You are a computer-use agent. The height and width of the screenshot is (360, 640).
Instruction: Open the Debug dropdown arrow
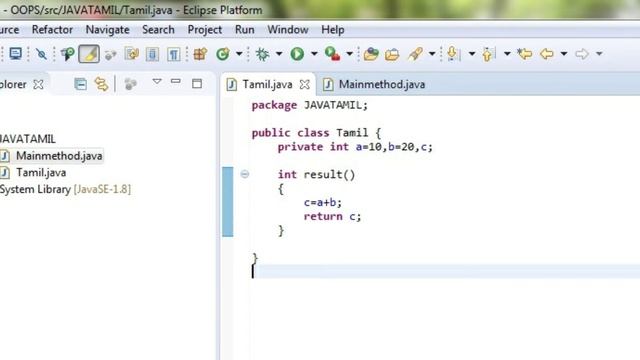point(279,53)
